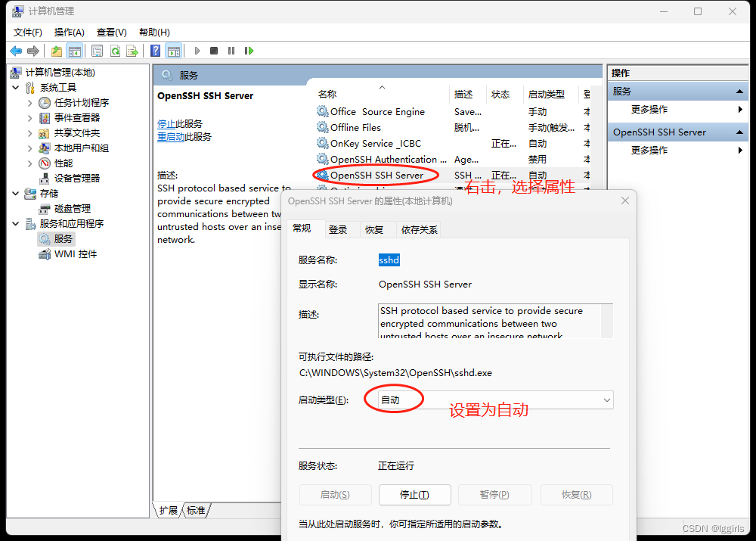Click the grey forward arrow toolbar icon
The height and width of the screenshot is (541, 756).
pos(33,51)
